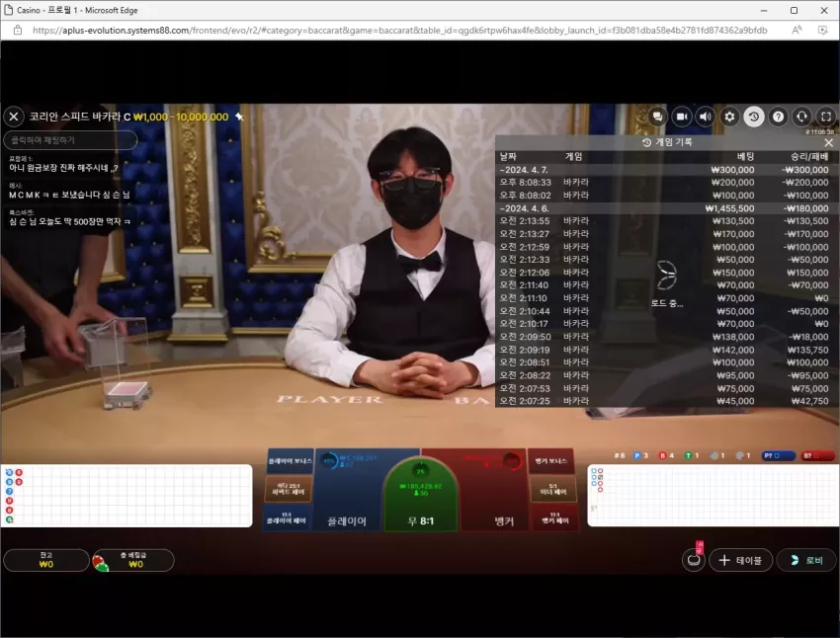Click the circular refresh arrows icon
The height and width of the screenshot is (638, 840).
point(802,117)
